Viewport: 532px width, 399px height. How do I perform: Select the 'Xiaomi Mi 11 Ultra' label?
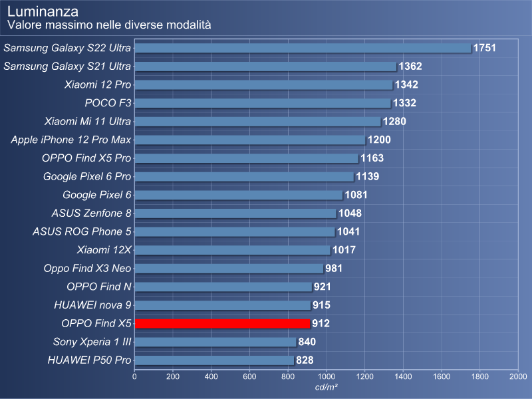[88, 122]
